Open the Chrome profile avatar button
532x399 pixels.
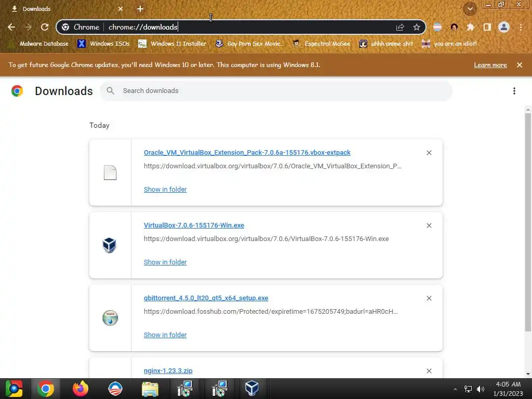(x=504, y=27)
